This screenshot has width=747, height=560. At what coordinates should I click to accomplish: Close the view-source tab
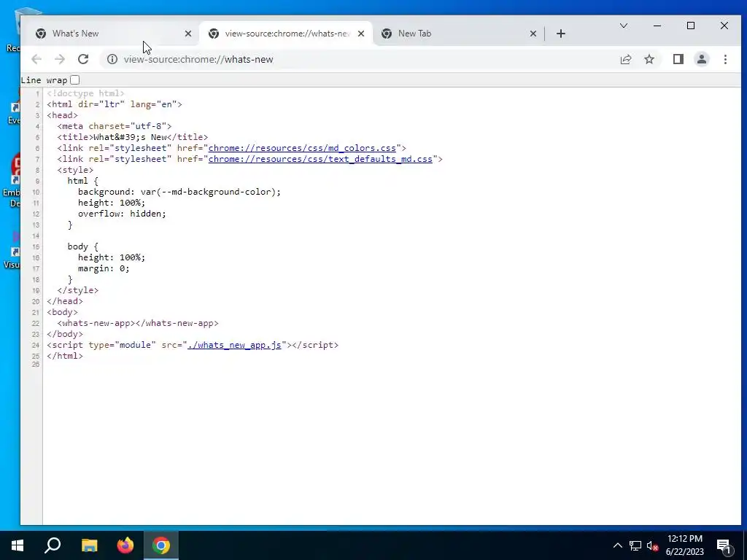361,34
